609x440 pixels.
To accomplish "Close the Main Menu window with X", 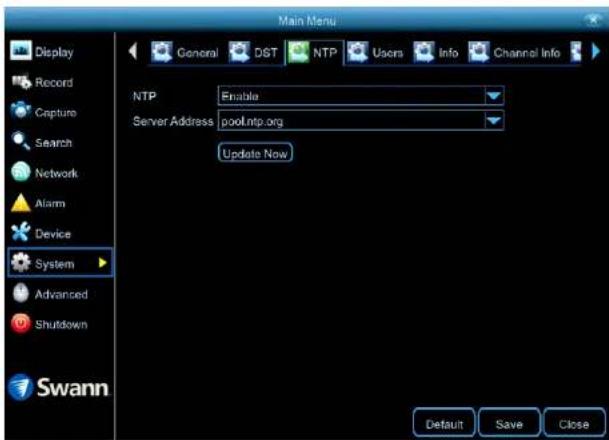I will 593,19.
